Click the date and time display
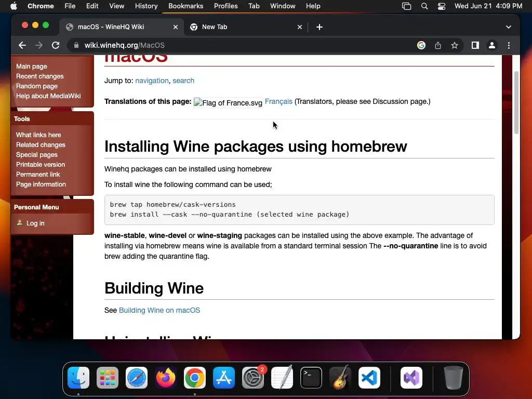This screenshot has width=532, height=399. (x=488, y=6)
